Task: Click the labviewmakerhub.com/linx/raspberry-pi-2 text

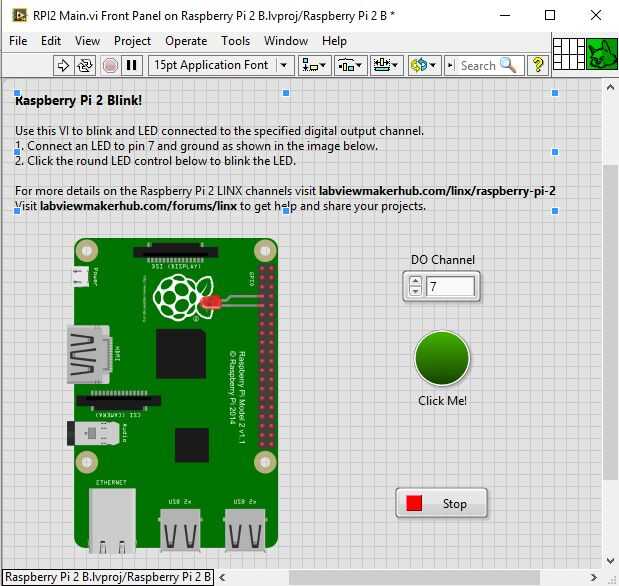Action: coord(437,191)
